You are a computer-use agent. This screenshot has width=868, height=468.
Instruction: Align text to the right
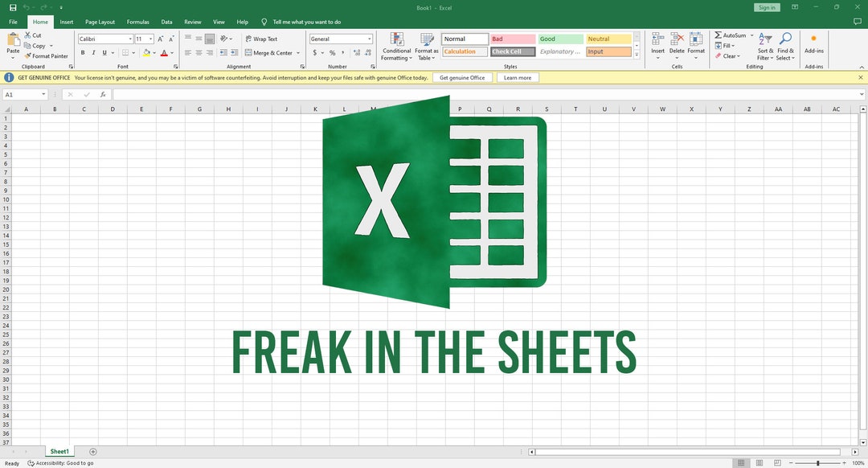click(x=210, y=52)
